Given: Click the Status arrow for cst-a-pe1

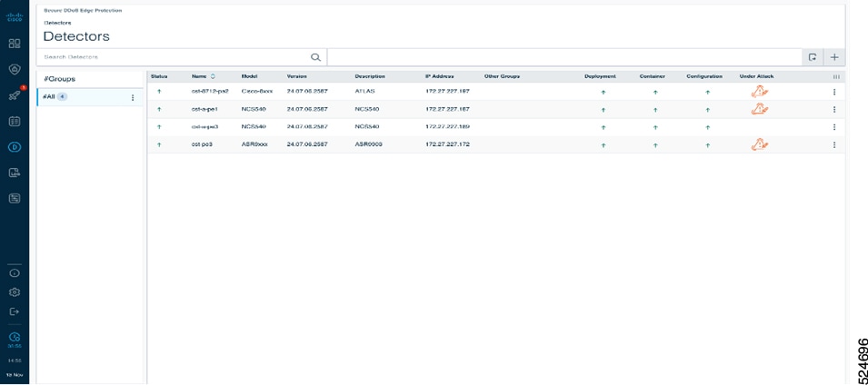Looking at the screenshot, I should (x=159, y=110).
